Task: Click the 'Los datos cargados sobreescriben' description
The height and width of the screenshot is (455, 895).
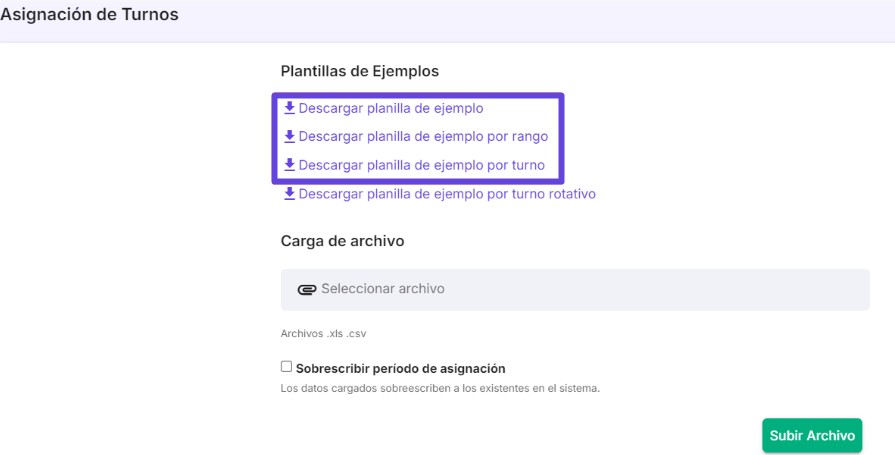Action: (x=440, y=388)
